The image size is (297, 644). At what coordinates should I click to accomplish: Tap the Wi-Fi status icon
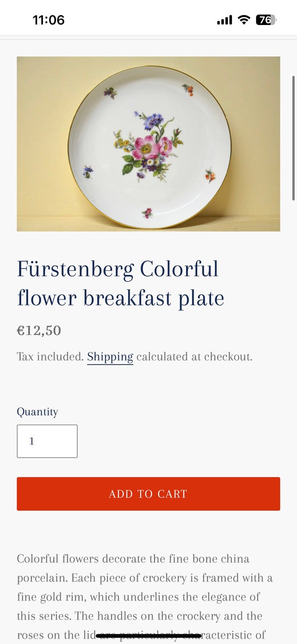tap(244, 20)
